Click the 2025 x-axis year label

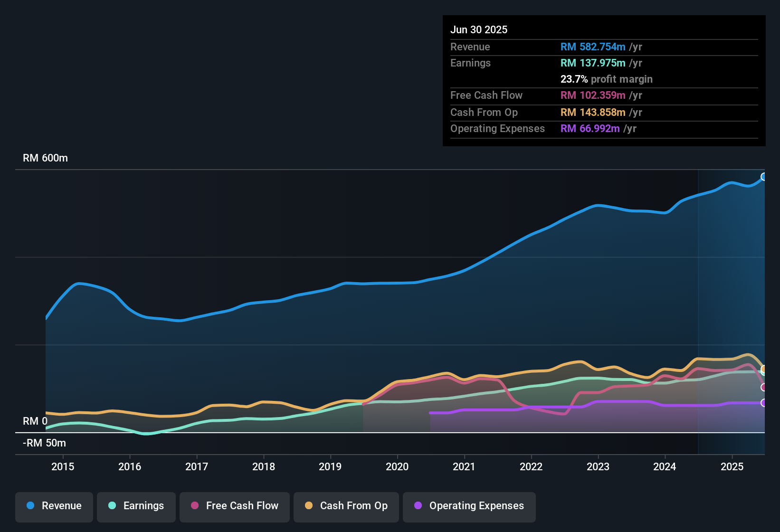(x=732, y=466)
